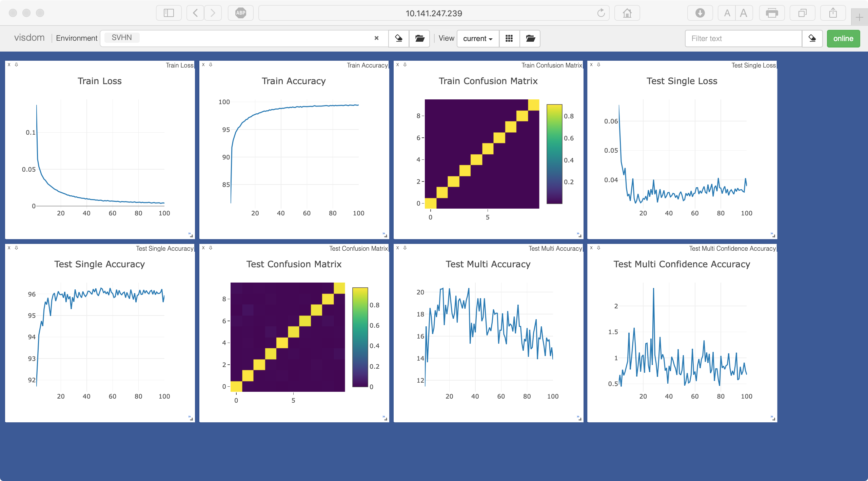Image resolution: width=868 pixels, height=481 pixels.
Task: Click the Train Confusion Matrix colorbar
Action: tap(554, 154)
